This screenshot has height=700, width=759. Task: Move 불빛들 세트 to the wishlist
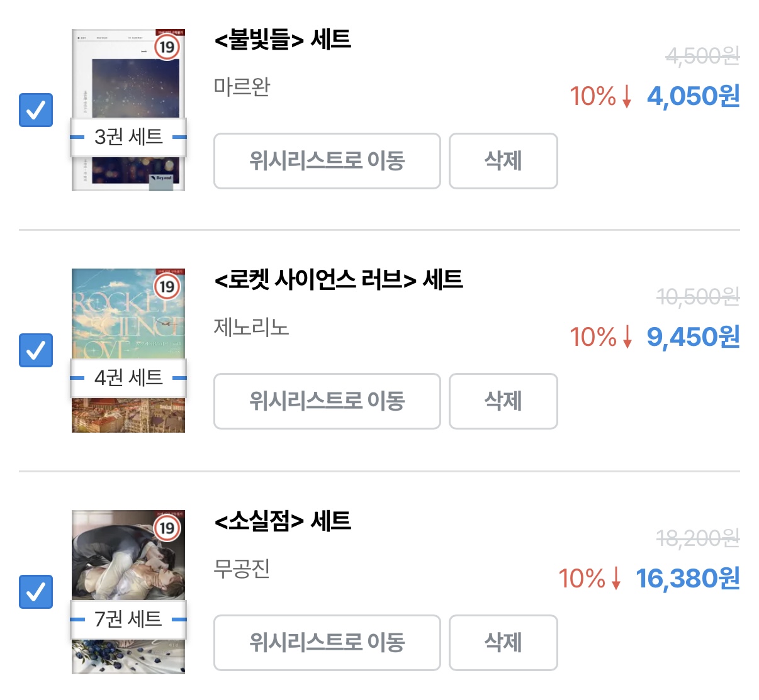point(327,161)
